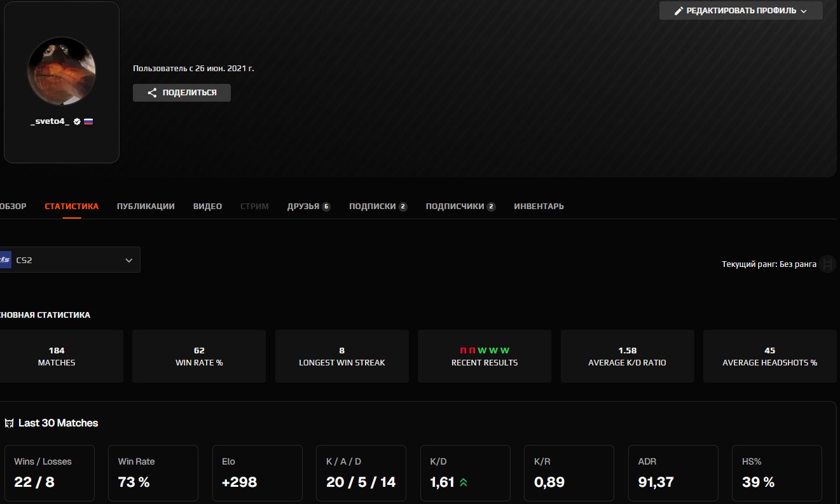Click the Wins / Losses 22 / 8 card

50,473
